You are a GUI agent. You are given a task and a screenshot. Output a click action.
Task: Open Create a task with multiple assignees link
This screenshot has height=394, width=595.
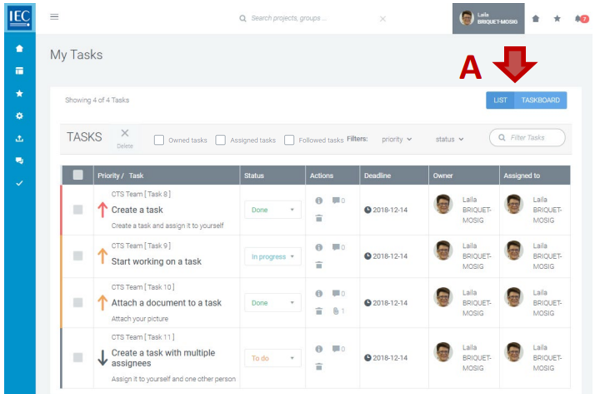pyautogui.click(x=163, y=358)
